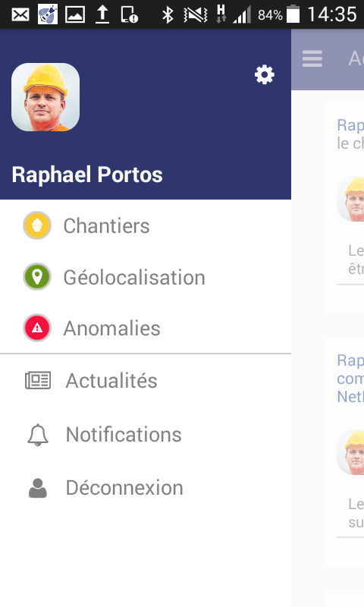This screenshot has width=364, height=607.
Task: Go to Actualités
Action: click(x=111, y=381)
